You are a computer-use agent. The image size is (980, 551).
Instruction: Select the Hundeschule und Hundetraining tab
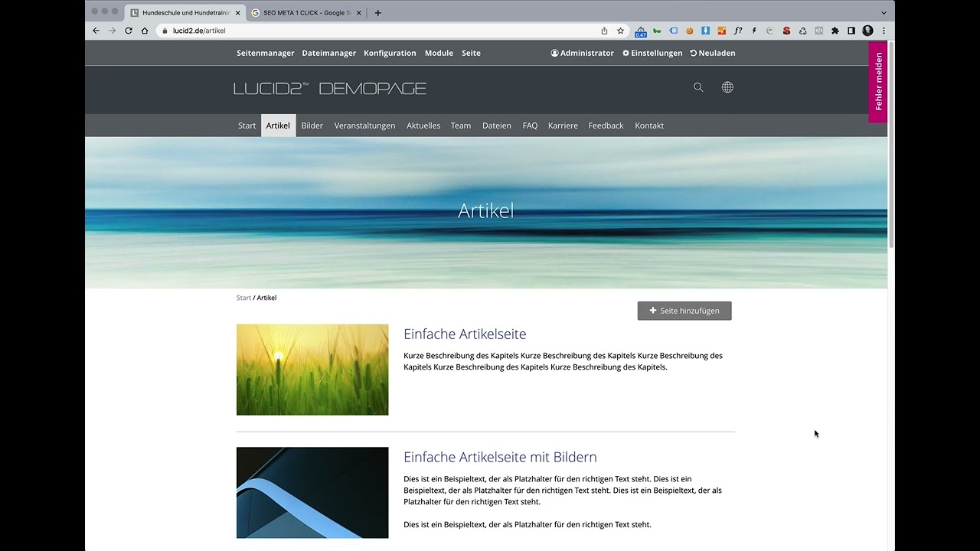(x=185, y=13)
